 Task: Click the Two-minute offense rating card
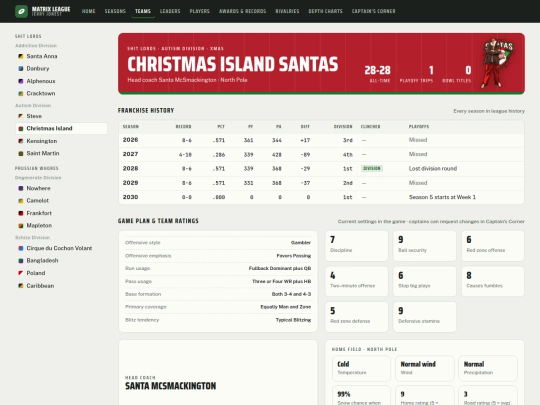point(357,281)
